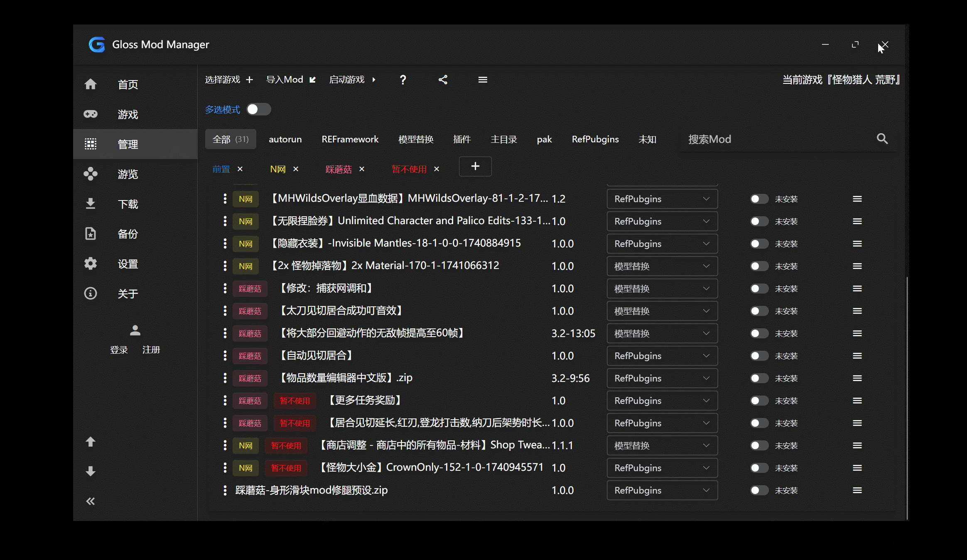The width and height of the screenshot is (967, 560).
Task: Enable the 无限捏脸券 mod install toggle
Action: click(759, 221)
